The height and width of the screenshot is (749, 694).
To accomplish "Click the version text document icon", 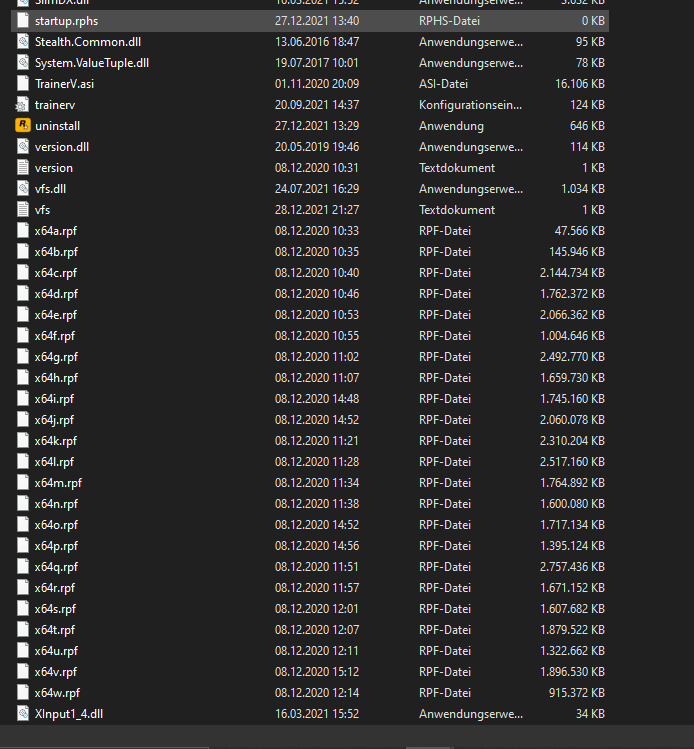I will 22,168.
